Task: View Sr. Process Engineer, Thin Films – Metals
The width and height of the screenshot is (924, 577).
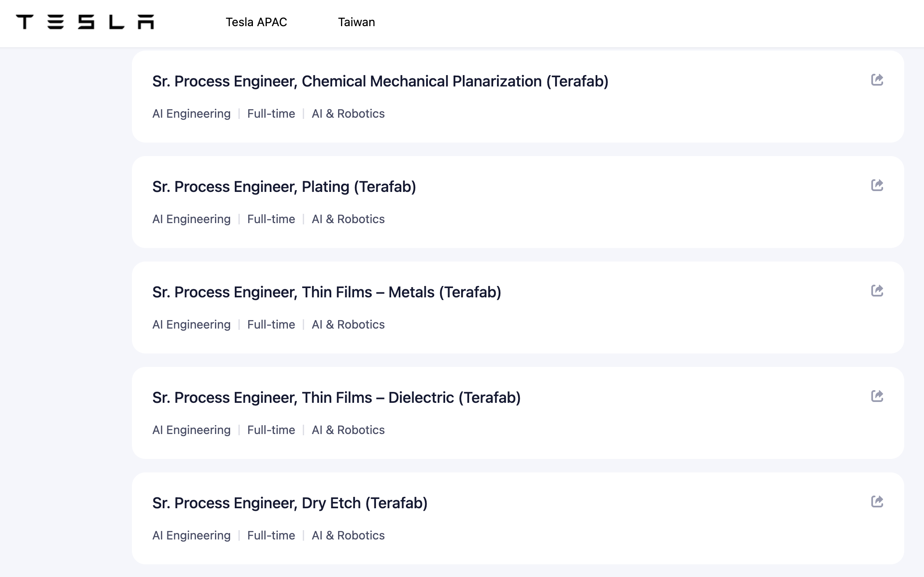Action: [327, 292]
